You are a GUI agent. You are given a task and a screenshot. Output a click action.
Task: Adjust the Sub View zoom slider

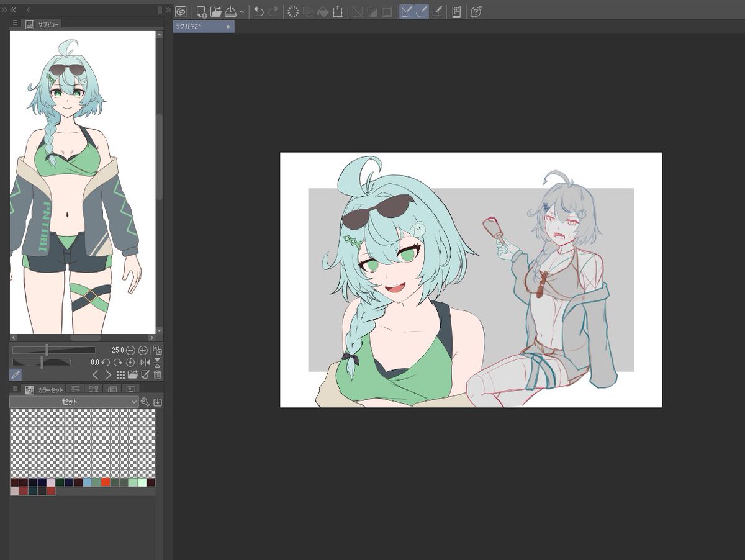pyautogui.click(x=54, y=350)
